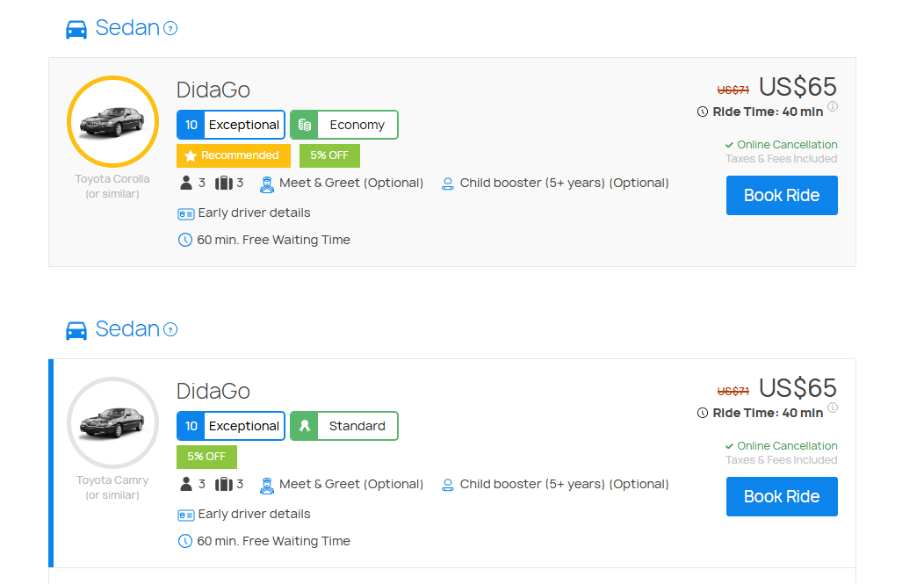Book Ride for the Toyota Camry sedan
The width and height of the screenshot is (924, 584).
point(782,496)
